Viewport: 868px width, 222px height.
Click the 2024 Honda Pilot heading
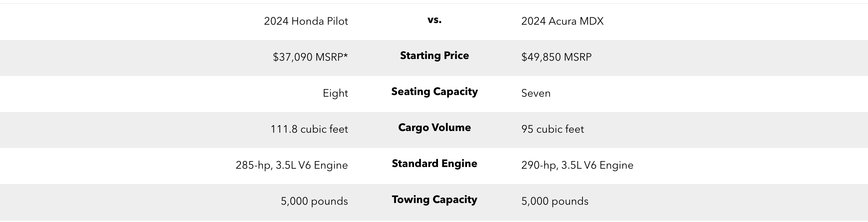306,21
